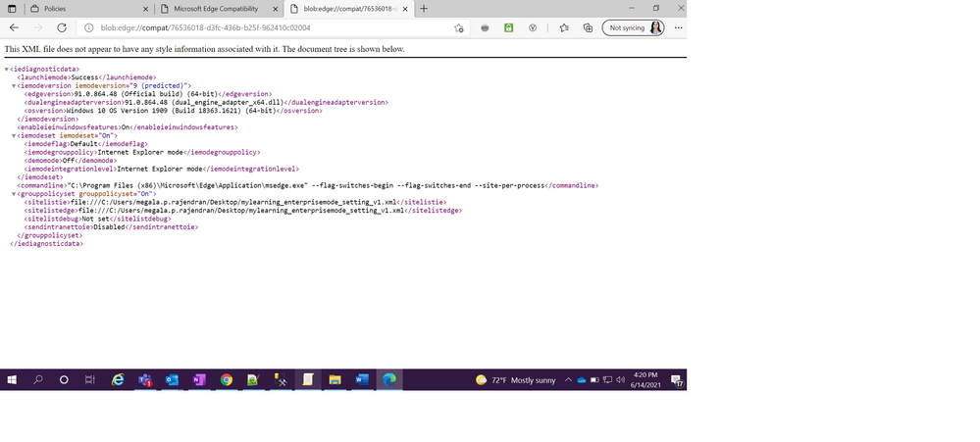Image resolution: width=980 pixels, height=442 pixels.
Task: Show hidden system tray icons
Action: (568, 379)
